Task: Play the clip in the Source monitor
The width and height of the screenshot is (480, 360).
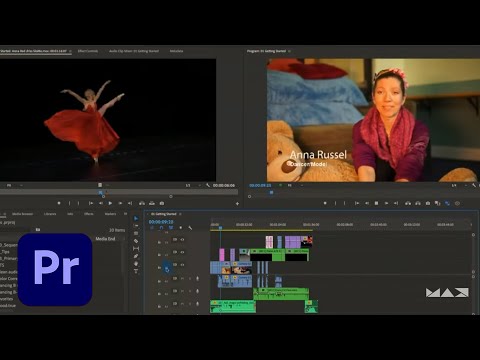Action: [110, 203]
